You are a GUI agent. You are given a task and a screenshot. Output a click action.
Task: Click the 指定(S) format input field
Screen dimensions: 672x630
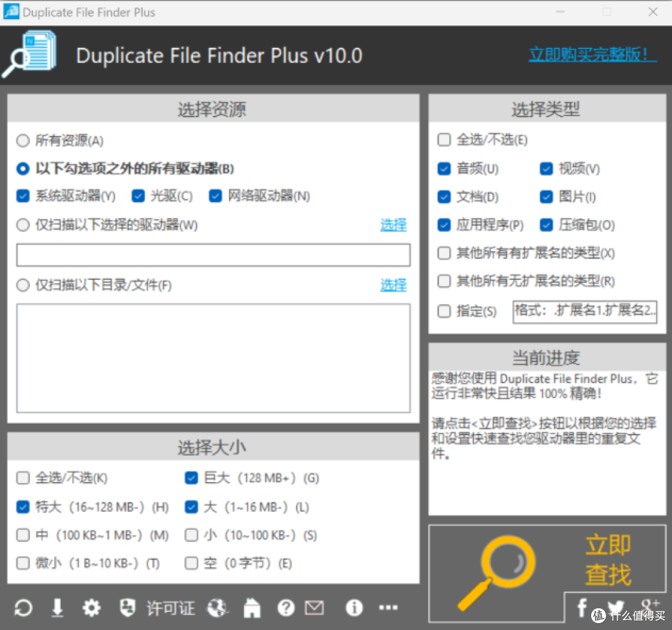[x=585, y=312]
